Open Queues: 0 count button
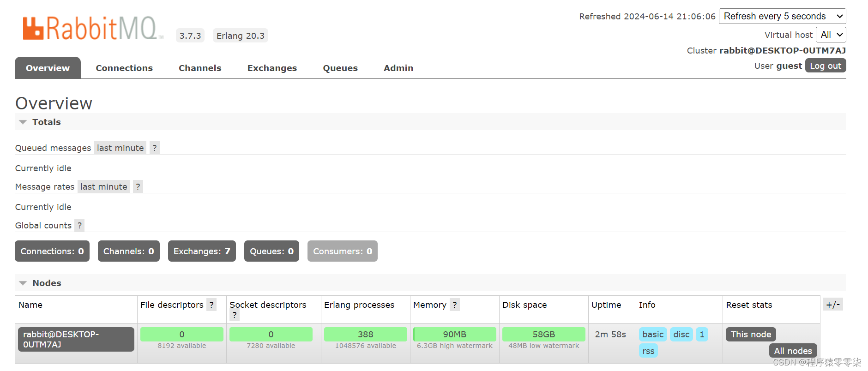The width and height of the screenshot is (868, 371). pos(271,251)
